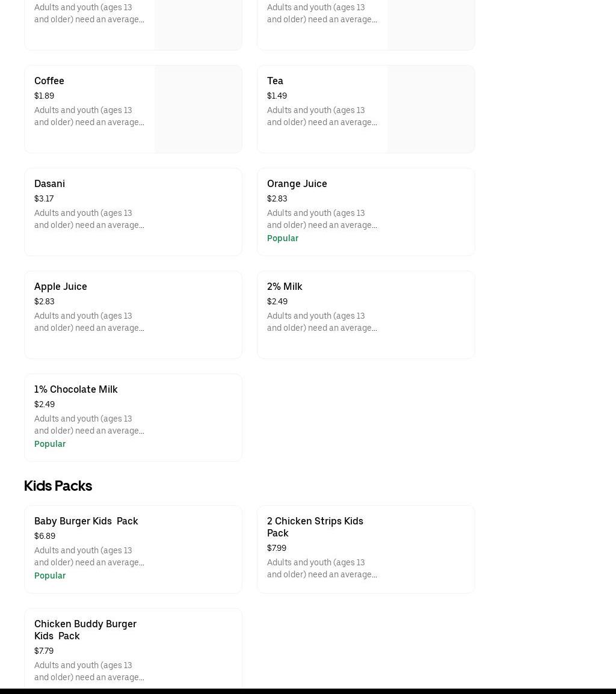Image resolution: width=616 pixels, height=694 pixels.
Task: Click the 2% Milk item title
Action: (x=285, y=286)
